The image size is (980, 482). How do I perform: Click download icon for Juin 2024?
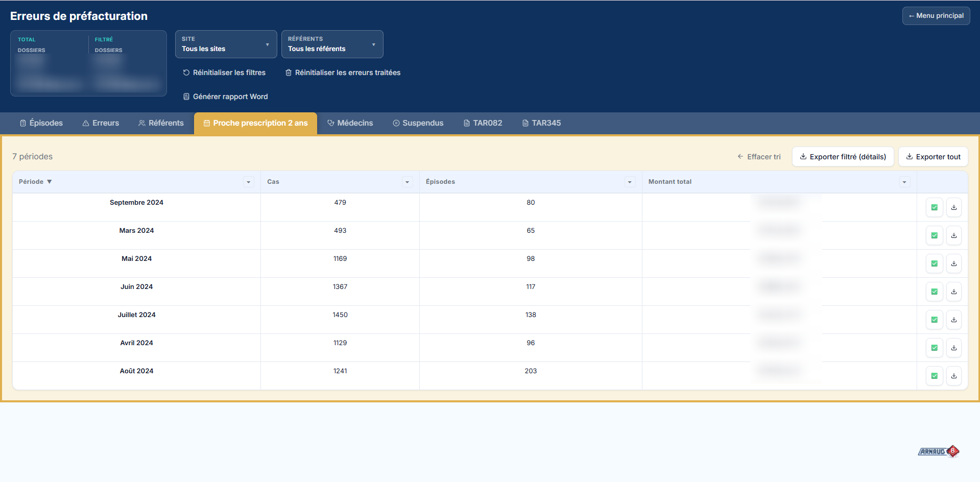(953, 292)
